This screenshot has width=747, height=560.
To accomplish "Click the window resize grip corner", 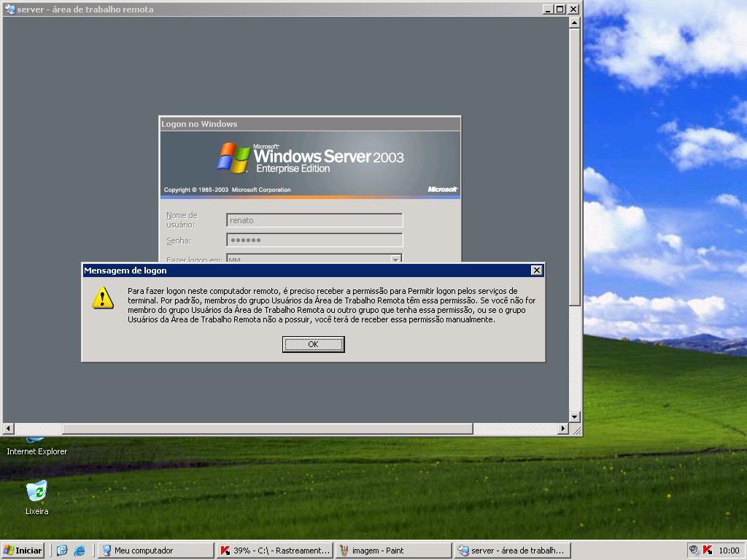I will (576, 430).
